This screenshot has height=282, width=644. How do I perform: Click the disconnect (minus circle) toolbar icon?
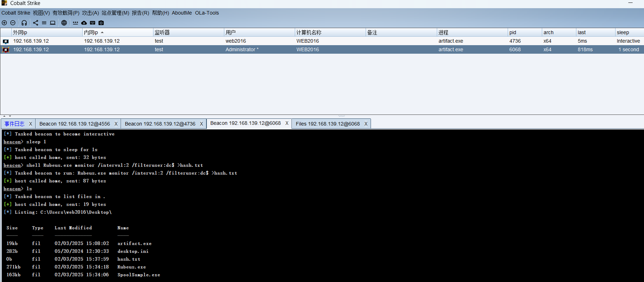(13, 23)
